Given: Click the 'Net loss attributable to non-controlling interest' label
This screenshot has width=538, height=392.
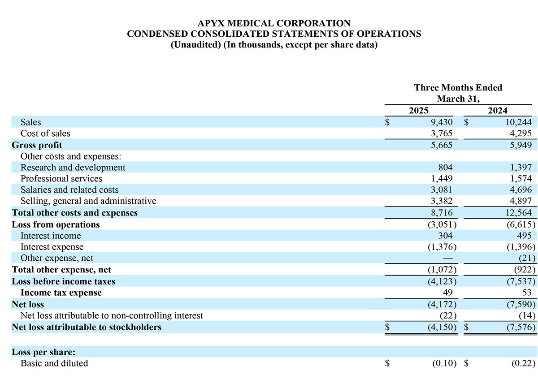Looking at the screenshot, I should [112, 315].
